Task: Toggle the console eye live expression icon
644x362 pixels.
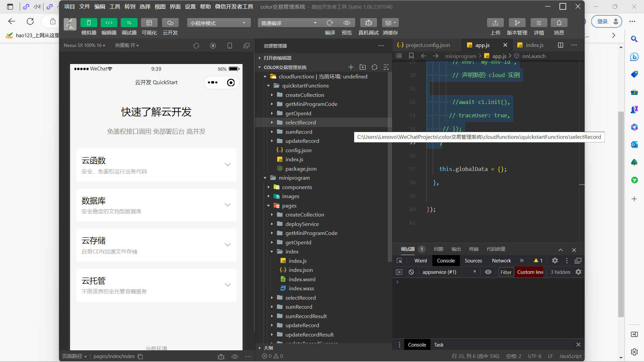Action: click(488, 272)
